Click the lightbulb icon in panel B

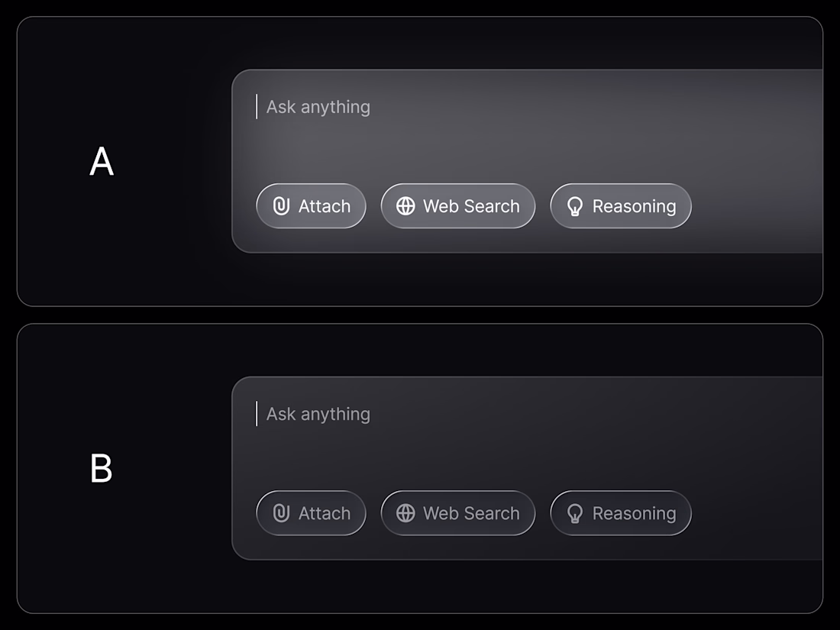click(x=575, y=513)
